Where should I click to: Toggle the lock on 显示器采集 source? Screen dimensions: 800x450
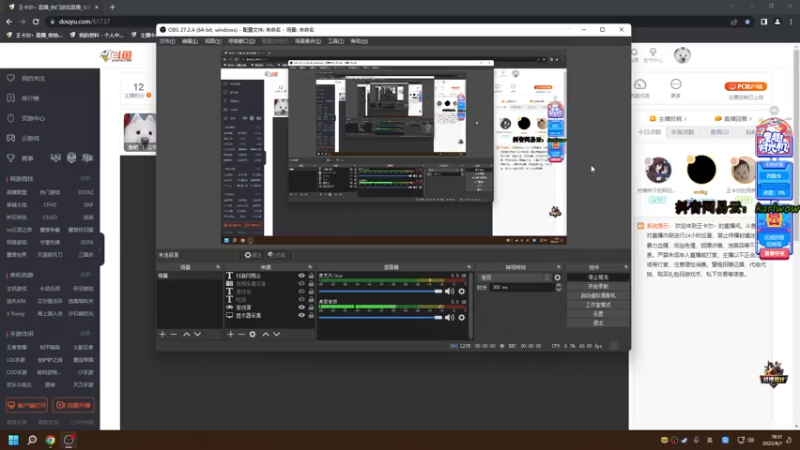[x=311, y=315]
